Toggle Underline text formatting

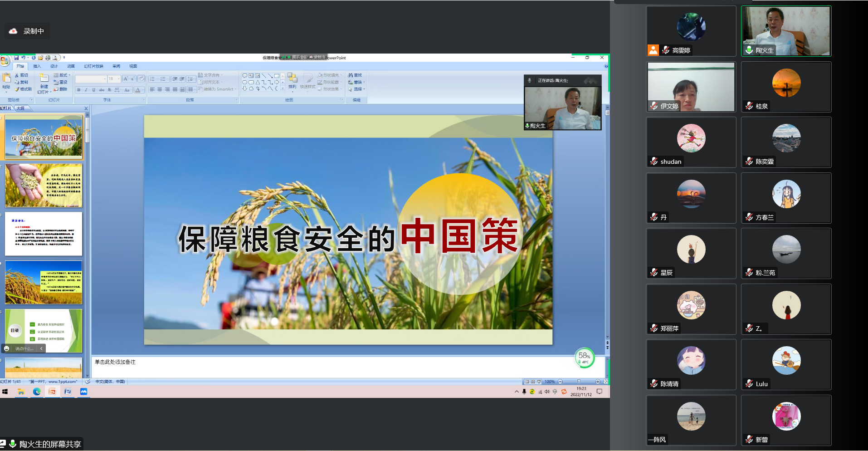[94, 90]
